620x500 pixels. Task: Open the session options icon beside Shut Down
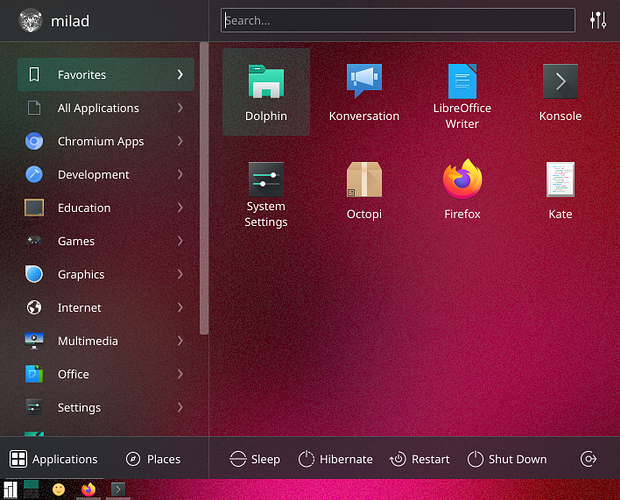[588, 459]
